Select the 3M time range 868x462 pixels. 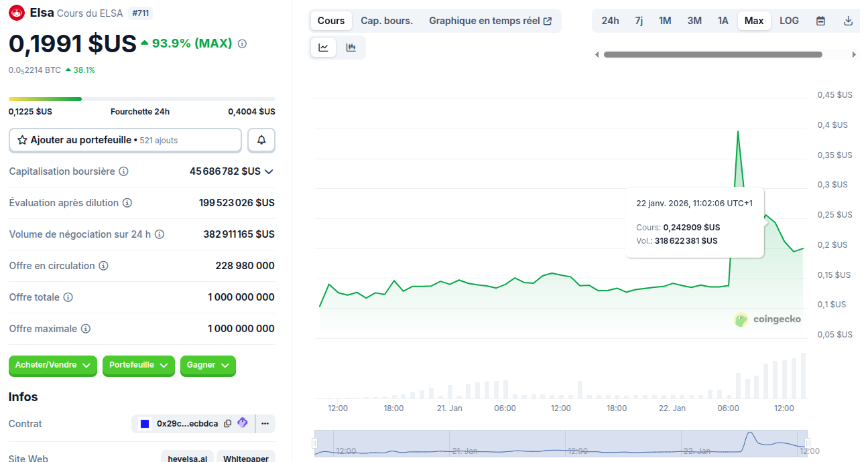tap(694, 21)
